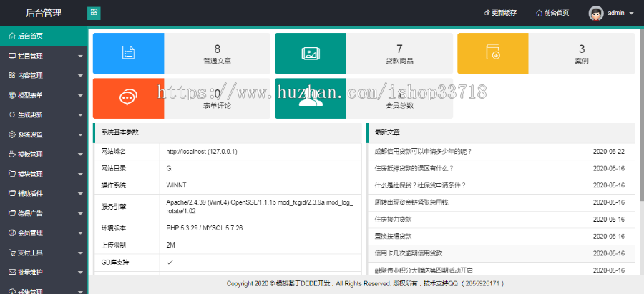Click the home icon of 后台首页 in sidebar
This screenshot has height=294, width=644.
12,36
